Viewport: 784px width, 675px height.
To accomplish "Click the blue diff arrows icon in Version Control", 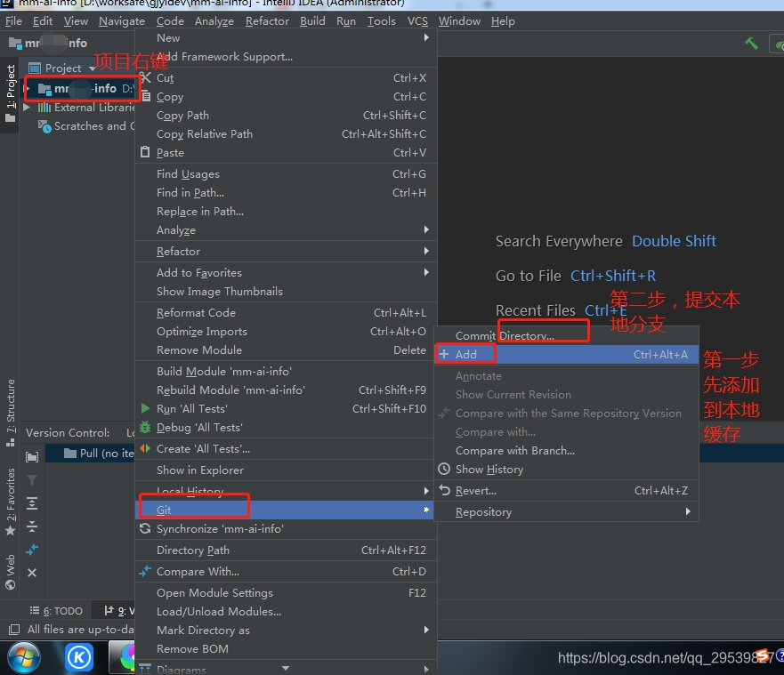I will pyautogui.click(x=32, y=550).
